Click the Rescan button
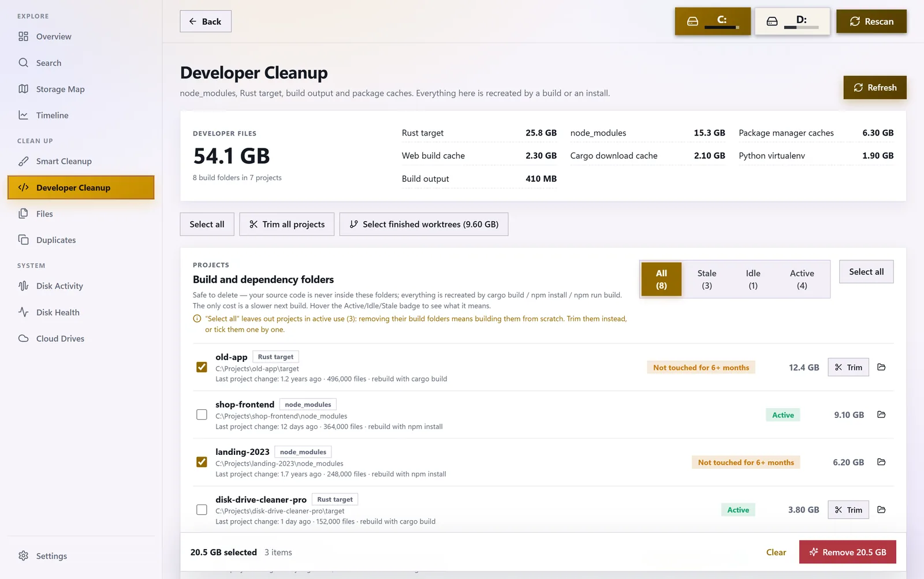Screen dimensions: 924x579 click(x=871, y=21)
